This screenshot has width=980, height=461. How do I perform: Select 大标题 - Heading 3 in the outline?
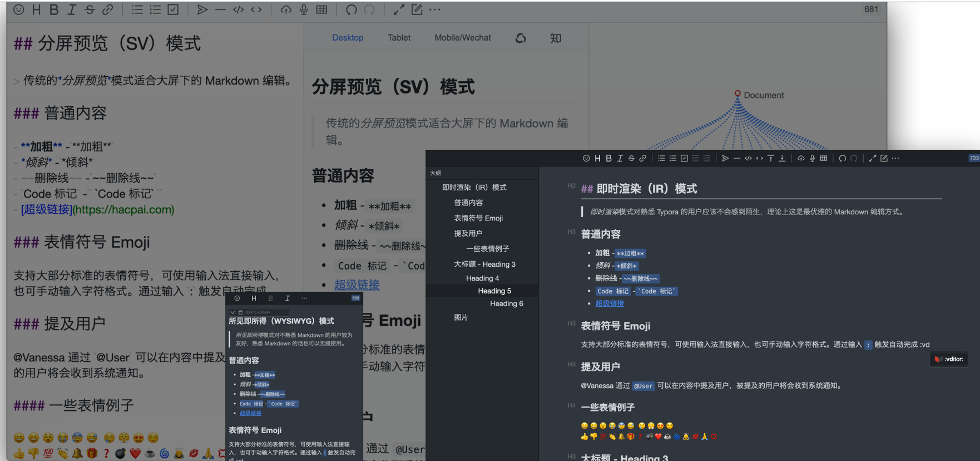pyautogui.click(x=485, y=264)
